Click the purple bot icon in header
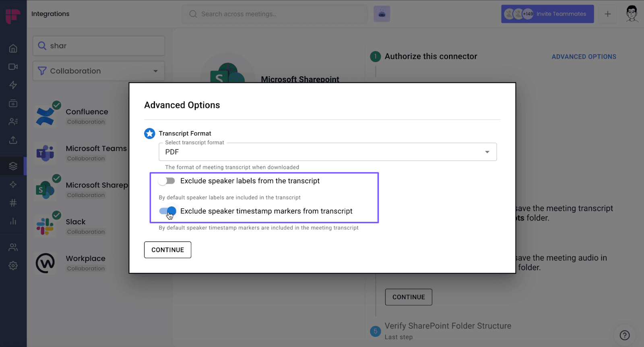This screenshot has height=347, width=644. pyautogui.click(x=382, y=14)
